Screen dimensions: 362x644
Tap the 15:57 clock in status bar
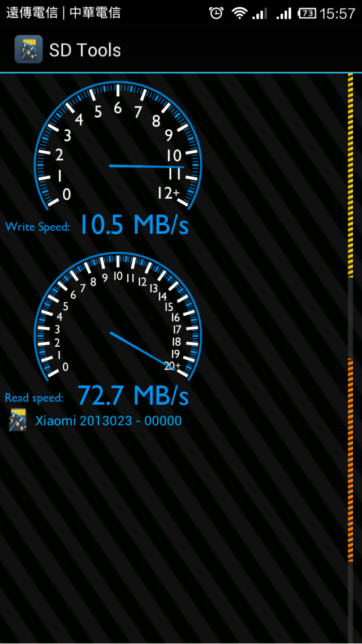pyautogui.click(x=337, y=14)
